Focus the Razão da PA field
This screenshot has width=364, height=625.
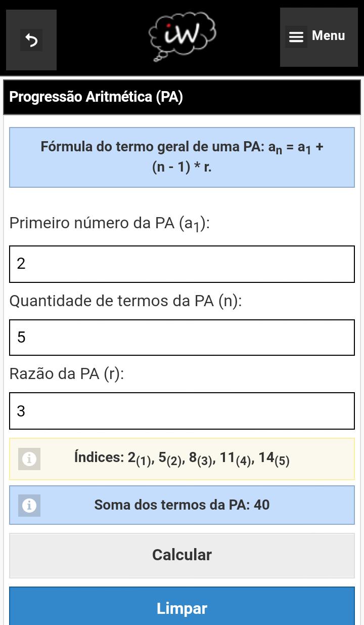(182, 411)
